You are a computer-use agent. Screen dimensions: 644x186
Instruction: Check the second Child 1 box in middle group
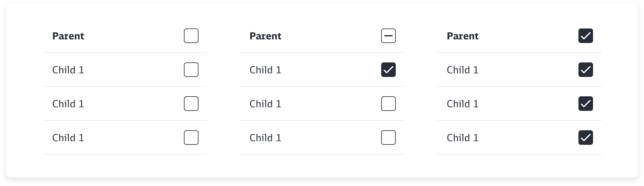click(x=388, y=104)
